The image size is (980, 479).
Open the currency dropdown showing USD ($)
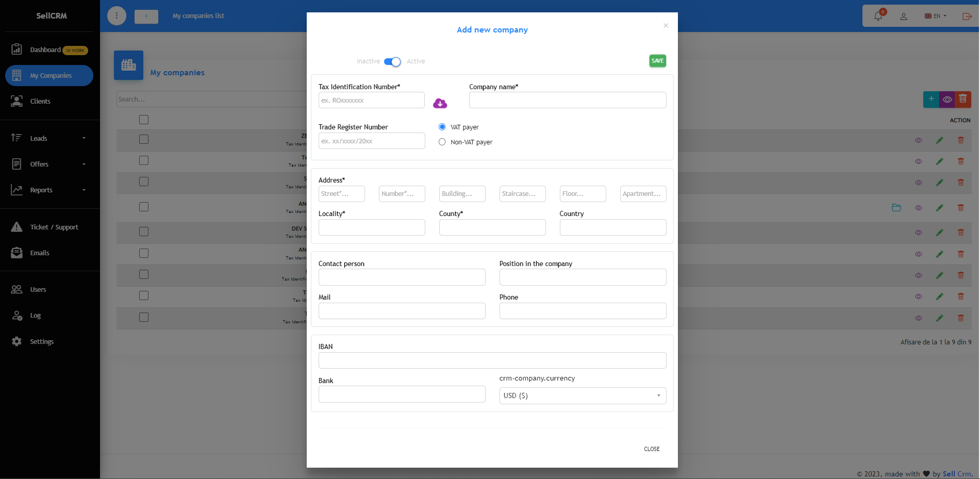click(x=583, y=395)
